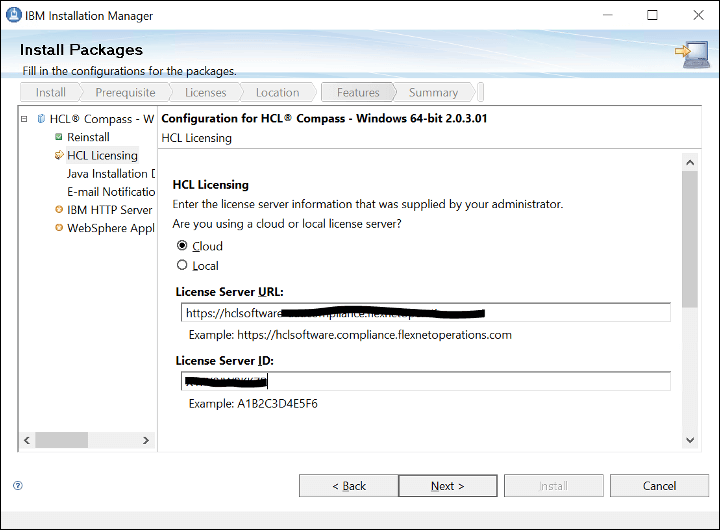This screenshot has width=720, height=530.
Task: Minimize the Installation Manager window
Action: tap(608, 15)
